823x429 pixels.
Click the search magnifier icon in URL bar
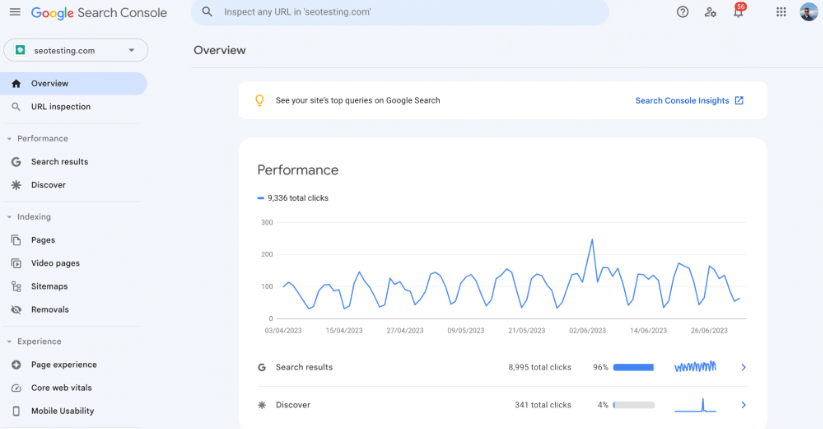[x=207, y=12]
